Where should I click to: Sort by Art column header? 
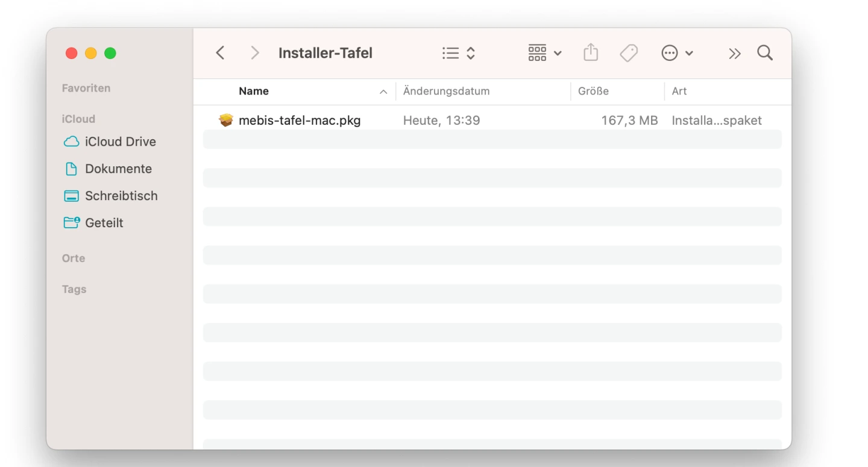click(x=679, y=92)
